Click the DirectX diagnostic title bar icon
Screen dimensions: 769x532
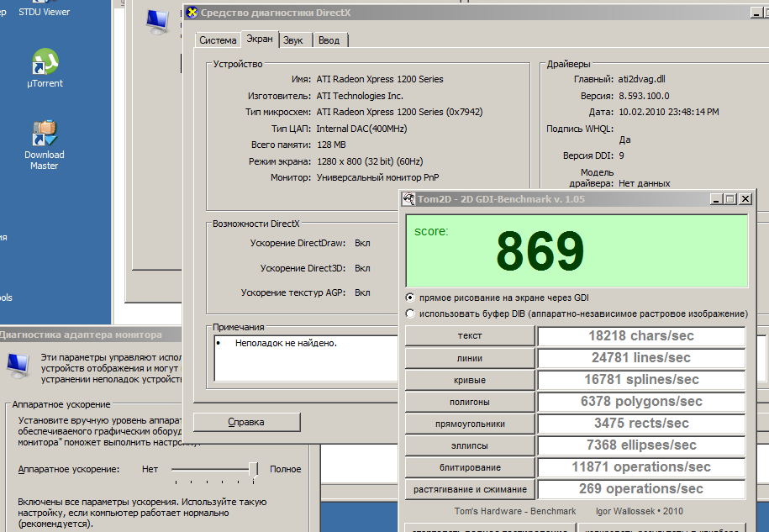pyautogui.click(x=193, y=12)
